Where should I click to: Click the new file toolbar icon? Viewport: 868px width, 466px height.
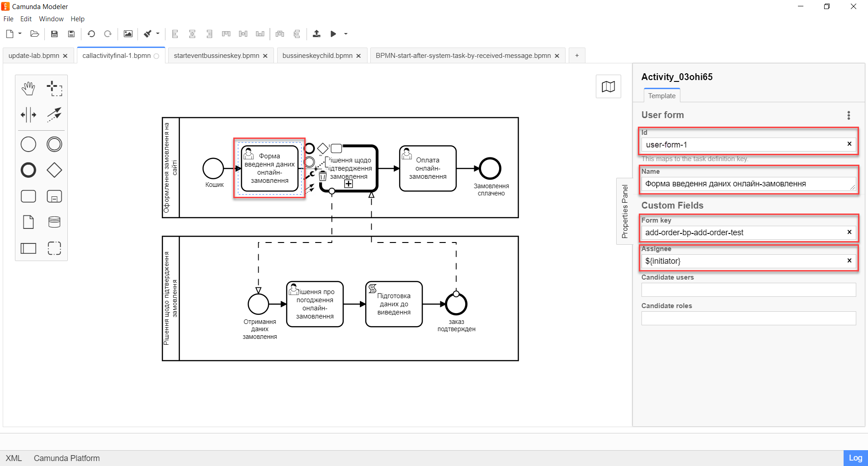9,34
